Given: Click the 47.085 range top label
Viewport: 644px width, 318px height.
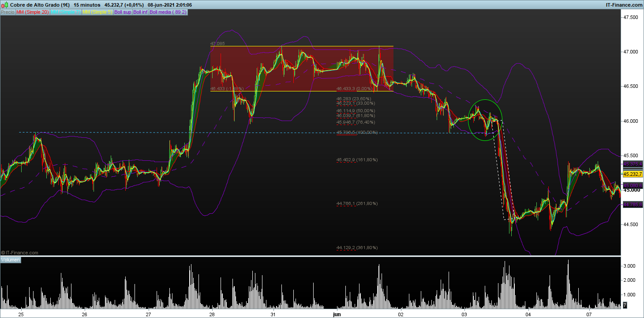Looking at the screenshot, I should pos(217,44).
